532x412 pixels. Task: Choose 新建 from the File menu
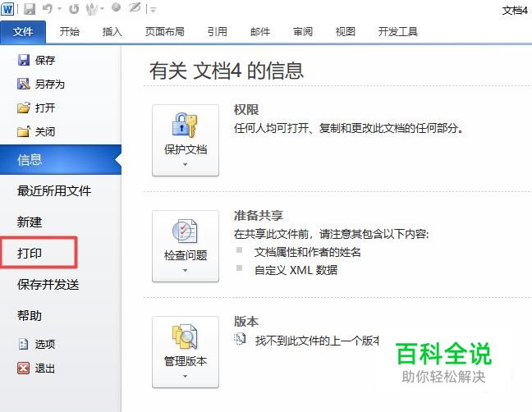point(30,222)
